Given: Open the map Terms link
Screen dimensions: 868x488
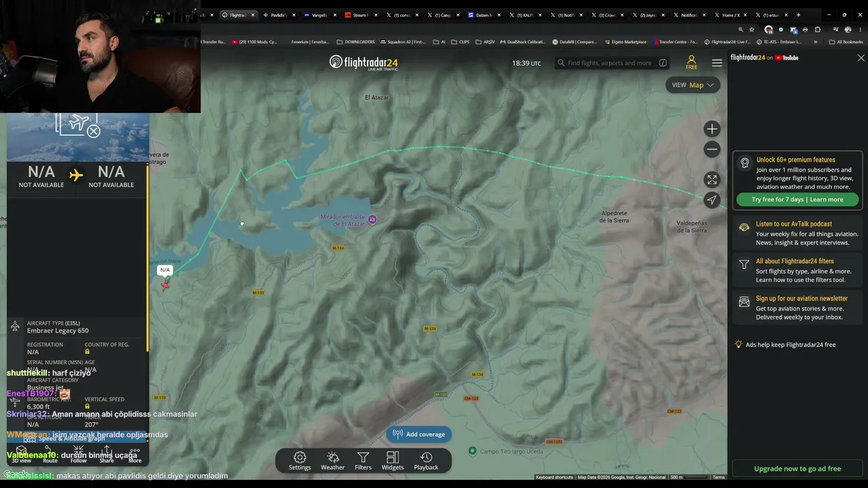Looking at the screenshot, I should (719, 477).
